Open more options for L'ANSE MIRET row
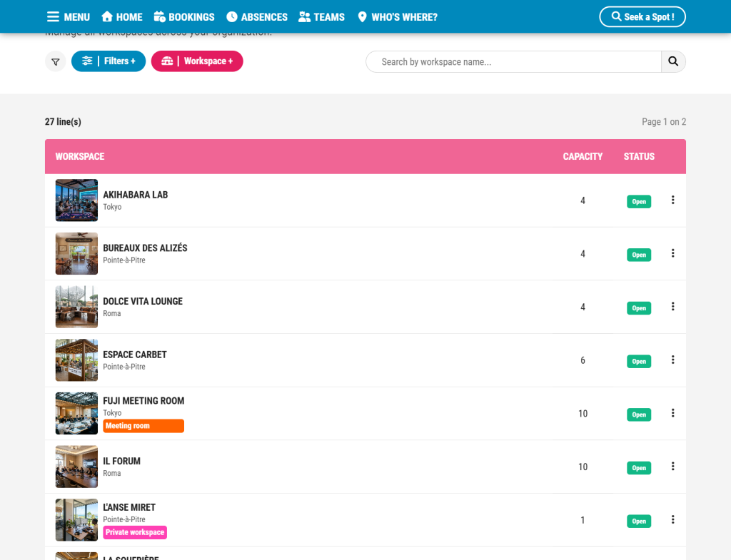This screenshot has height=560, width=731. (672, 519)
